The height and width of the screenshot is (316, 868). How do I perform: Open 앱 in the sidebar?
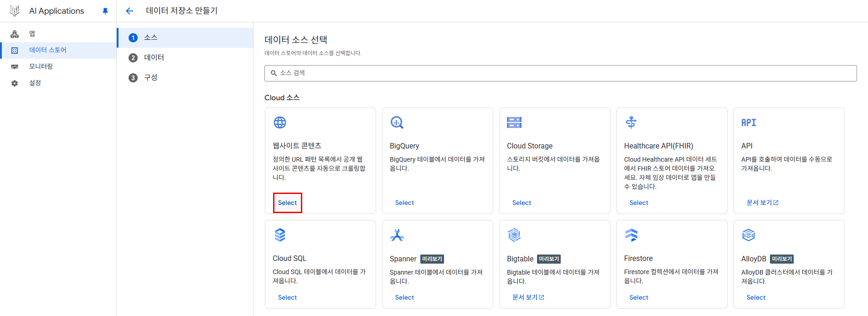[58, 34]
